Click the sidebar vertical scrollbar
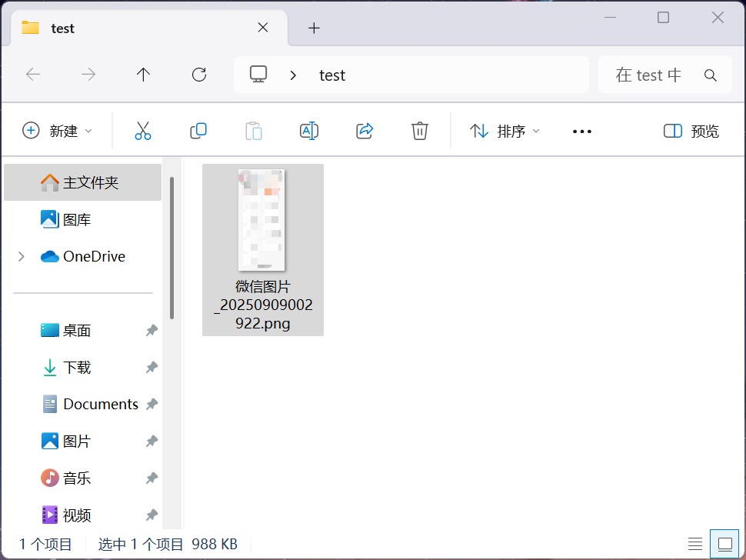 [x=172, y=248]
